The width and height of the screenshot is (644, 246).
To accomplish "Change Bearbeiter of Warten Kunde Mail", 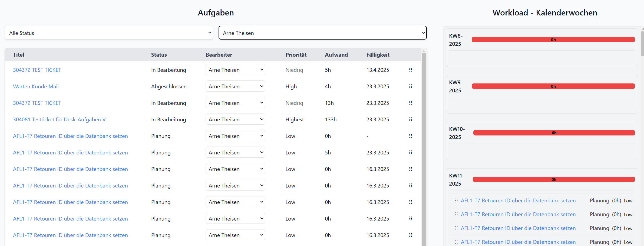I will [235, 86].
